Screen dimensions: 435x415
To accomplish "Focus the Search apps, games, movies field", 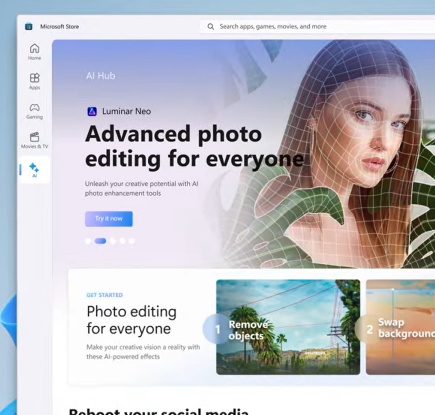I will pos(317,27).
